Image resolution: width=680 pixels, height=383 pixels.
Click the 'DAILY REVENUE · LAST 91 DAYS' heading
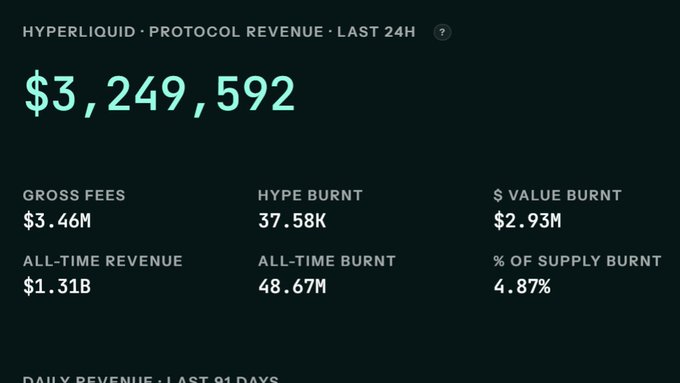[150, 379]
